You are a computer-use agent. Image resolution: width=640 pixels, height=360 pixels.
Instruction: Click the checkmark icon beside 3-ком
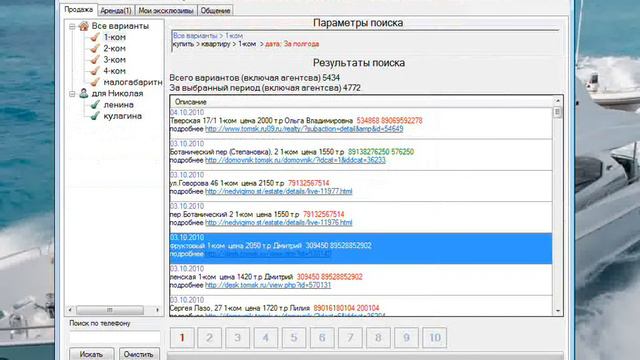click(x=95, y=60)
